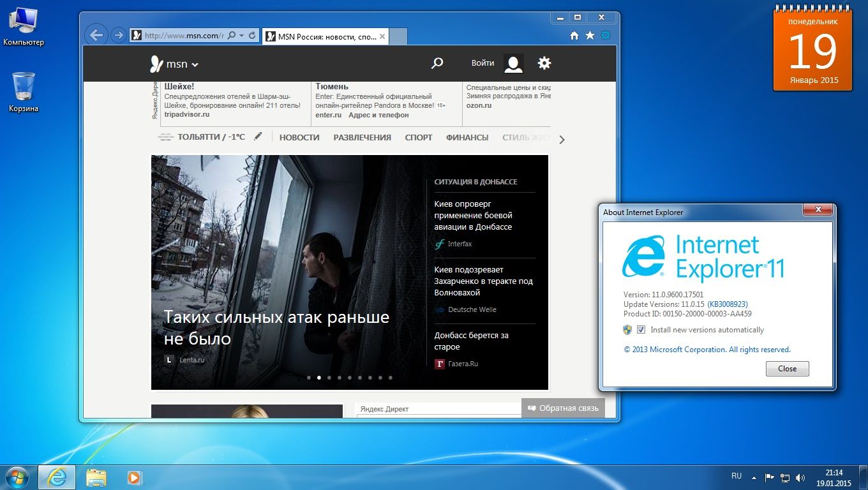Viewport: 868px width, 490px height.
Task: Open the Windows Start button
Action: pyautogui.click(x=16, y=477)
